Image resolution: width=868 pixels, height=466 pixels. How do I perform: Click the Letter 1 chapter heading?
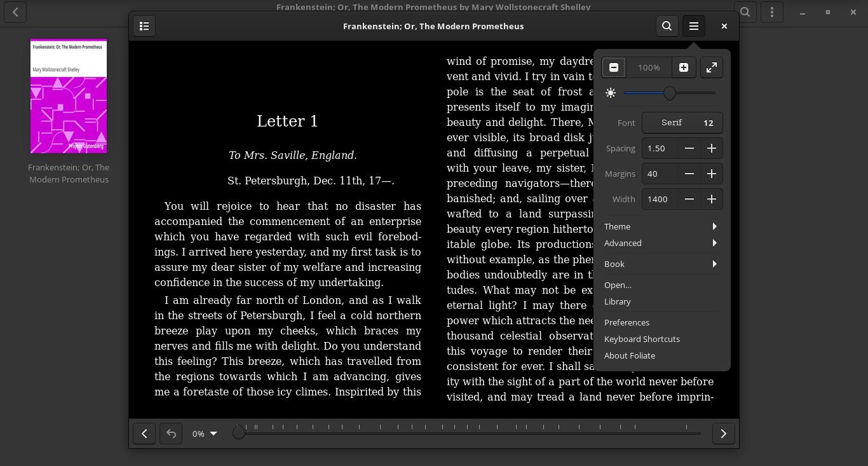coord(287,121)
